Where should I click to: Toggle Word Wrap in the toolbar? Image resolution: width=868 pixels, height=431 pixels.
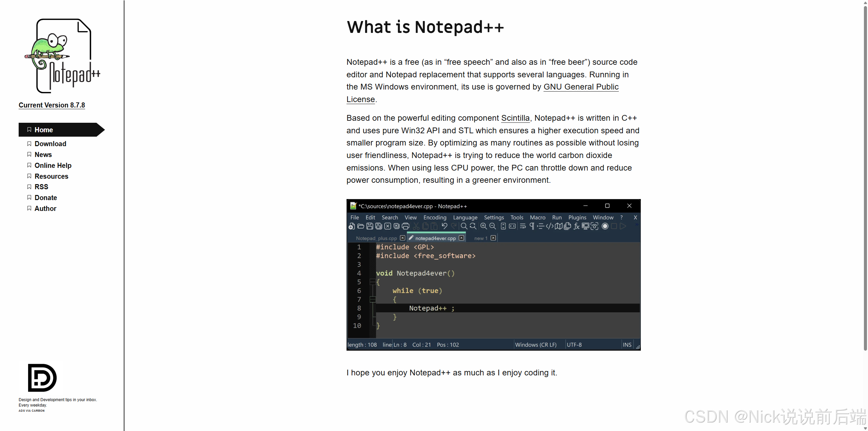[x=522, y=226]
